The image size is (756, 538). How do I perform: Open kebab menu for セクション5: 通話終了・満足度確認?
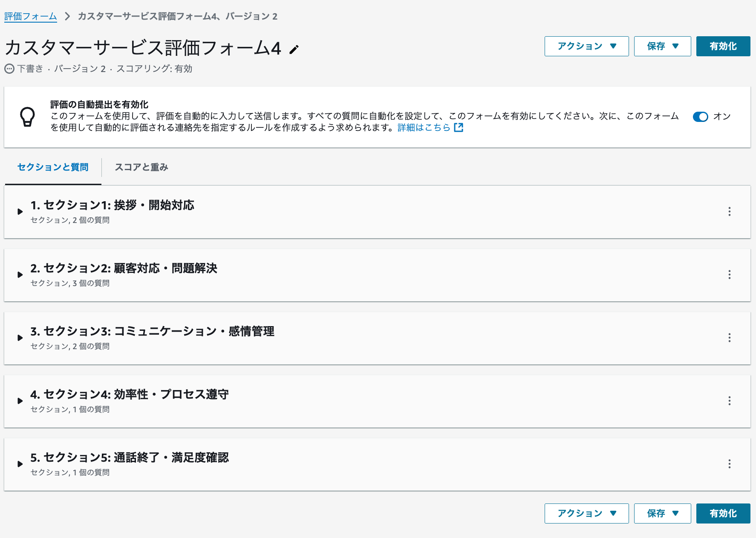coord(729,464)
